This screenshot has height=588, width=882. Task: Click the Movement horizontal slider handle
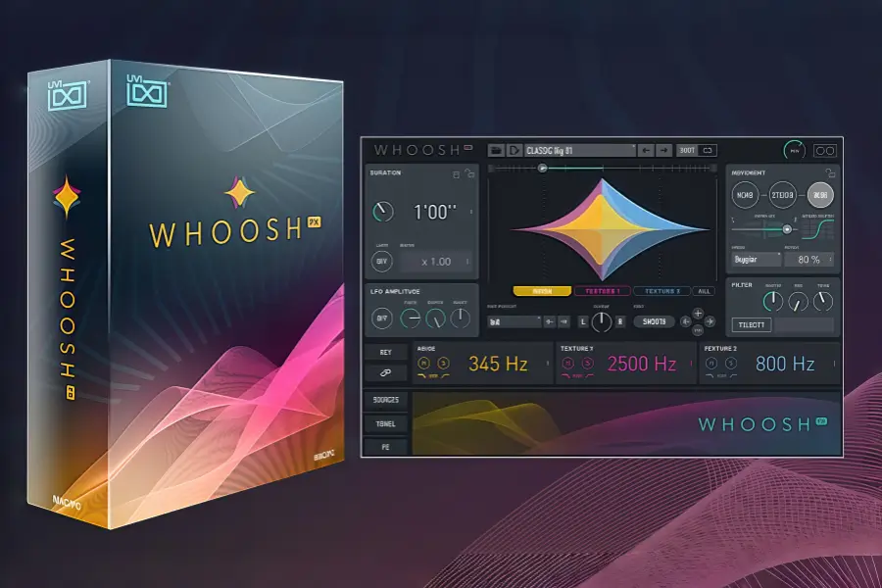pos(787,229)
